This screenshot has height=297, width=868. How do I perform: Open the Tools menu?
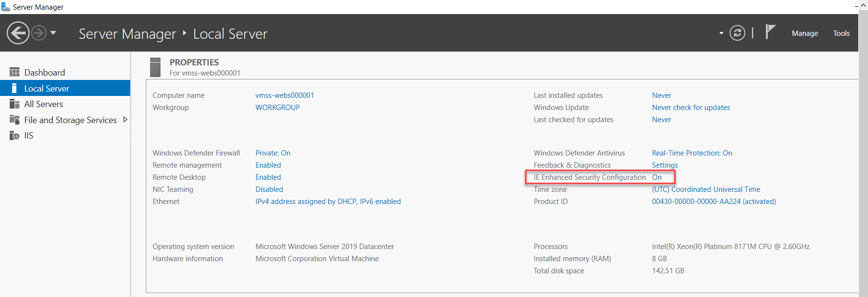point(841,33)
